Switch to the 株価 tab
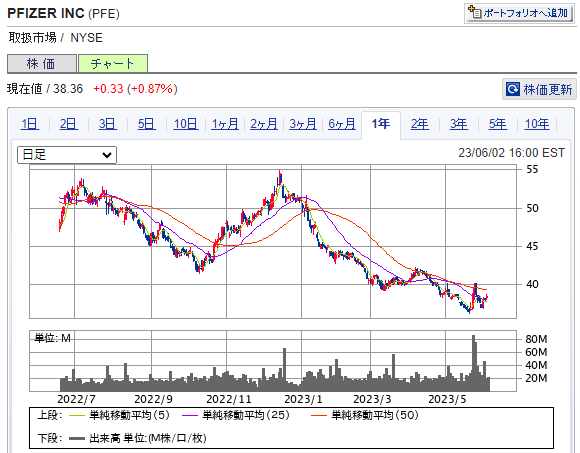Screen dimensions: 580x453 pos(42,64)
